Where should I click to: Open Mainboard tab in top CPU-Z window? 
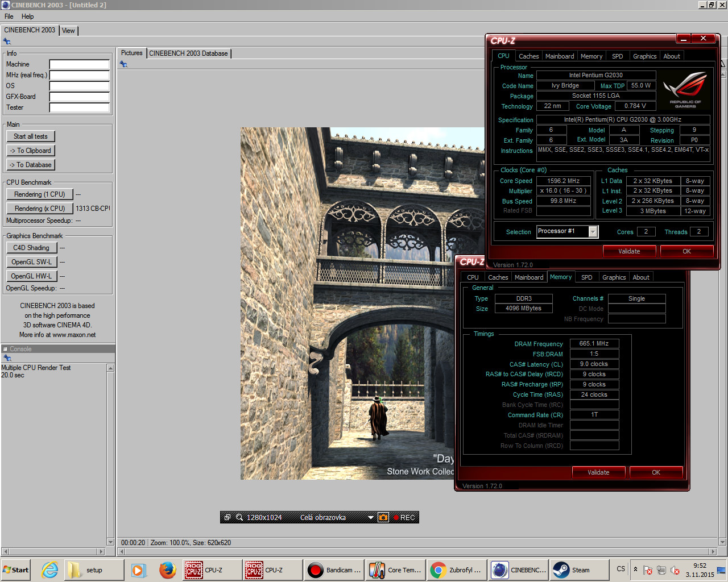[x=560, y=56]
